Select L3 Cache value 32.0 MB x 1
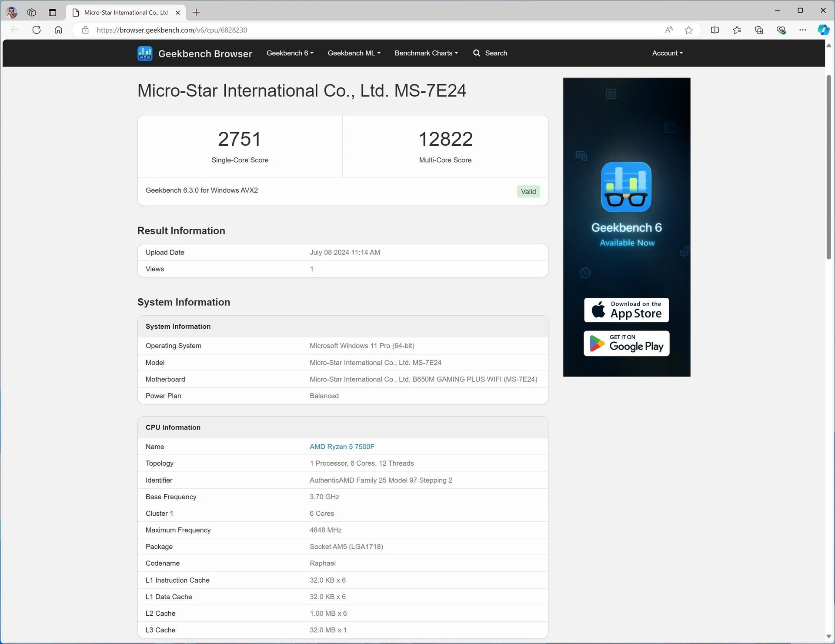The width and height of the screenshot is (835, 644). (x=328, y=630)
